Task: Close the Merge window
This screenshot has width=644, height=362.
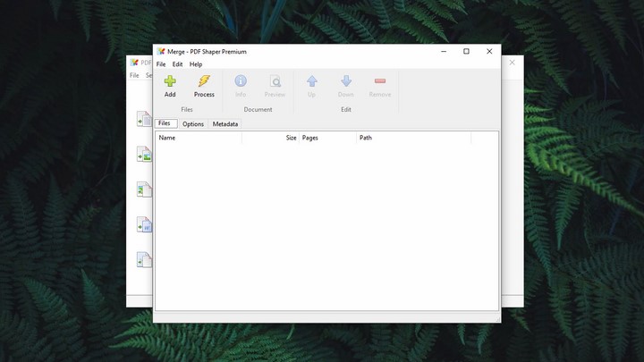Action: [489, 51]
